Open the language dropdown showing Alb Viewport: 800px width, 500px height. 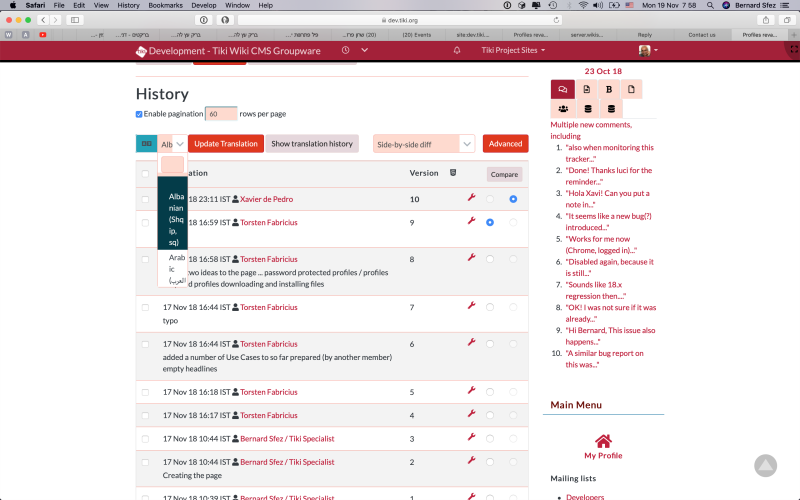coord(172,144)
